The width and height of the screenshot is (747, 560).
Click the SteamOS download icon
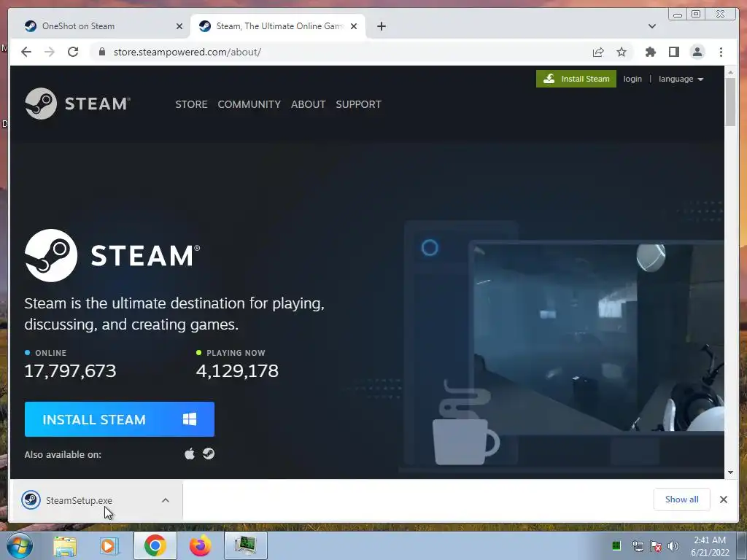[209, 454]
